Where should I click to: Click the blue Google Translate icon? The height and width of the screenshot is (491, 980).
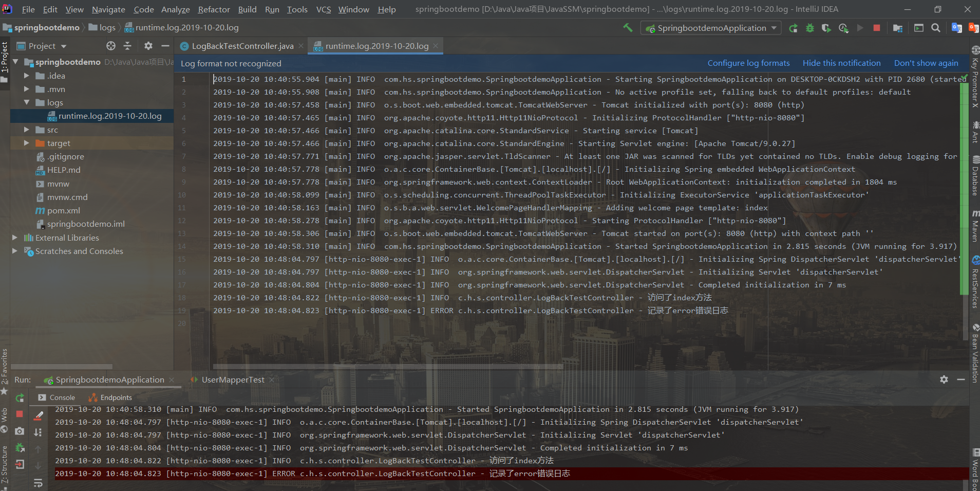point(956,28)
